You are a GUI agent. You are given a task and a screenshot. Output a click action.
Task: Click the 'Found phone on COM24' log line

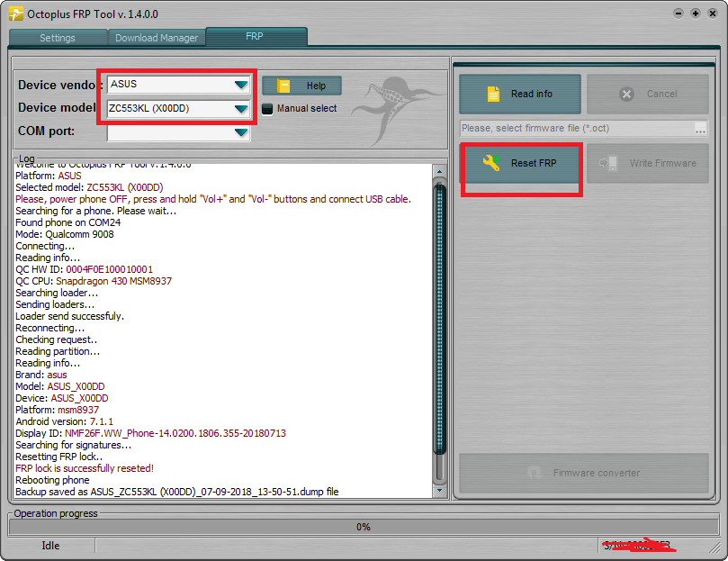pyautogui.click(x=67, y=222)
